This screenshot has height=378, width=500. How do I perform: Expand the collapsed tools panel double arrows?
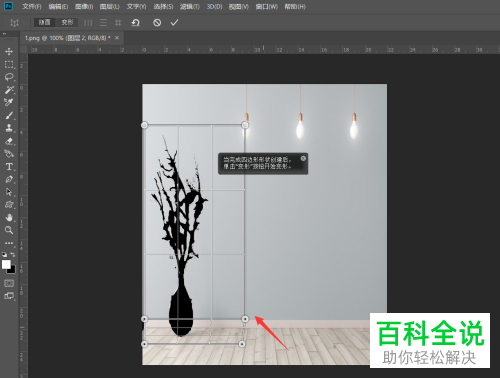click(x=4, y=34)
